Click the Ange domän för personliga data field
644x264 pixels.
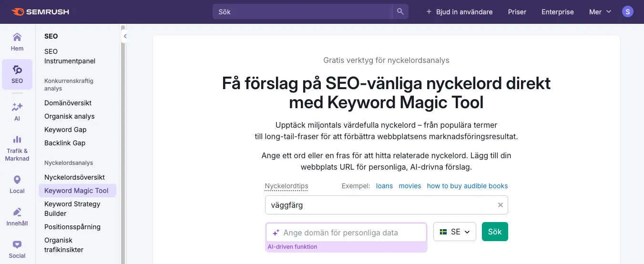346,233
